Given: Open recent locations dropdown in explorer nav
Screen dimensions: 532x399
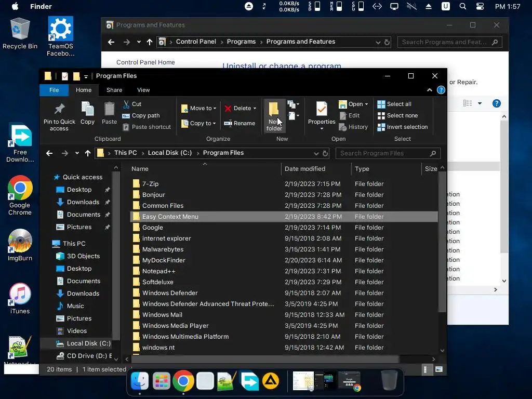Looking at the screenshot, I should 77,153.
